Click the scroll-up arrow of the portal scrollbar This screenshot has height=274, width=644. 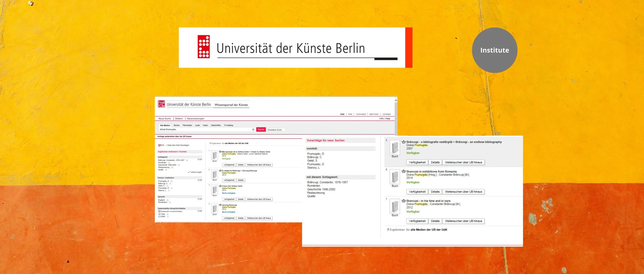(x=396, y=100)
